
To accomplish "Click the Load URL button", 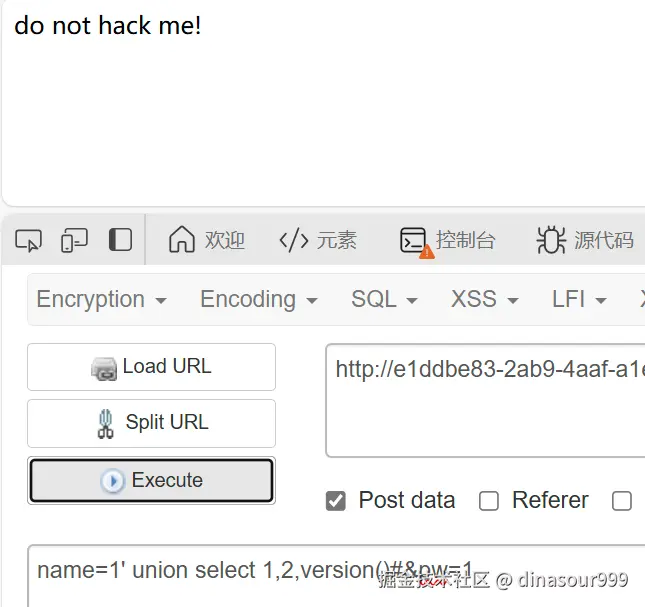I will point(151,367).
